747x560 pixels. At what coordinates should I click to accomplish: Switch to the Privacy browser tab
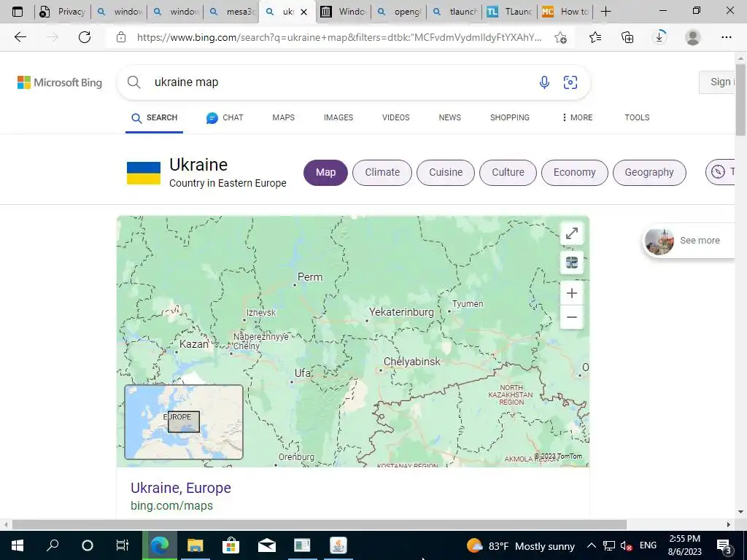click(62, 12)
